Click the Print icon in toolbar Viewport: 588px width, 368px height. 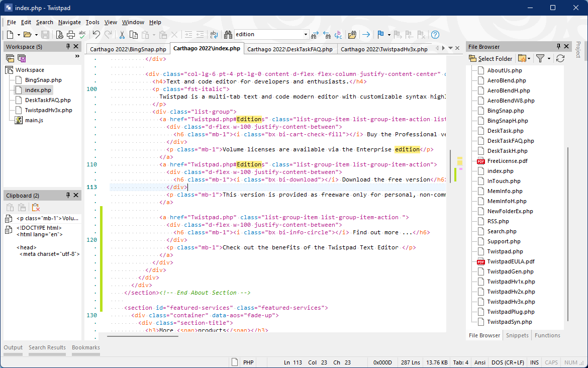[71, 35]
